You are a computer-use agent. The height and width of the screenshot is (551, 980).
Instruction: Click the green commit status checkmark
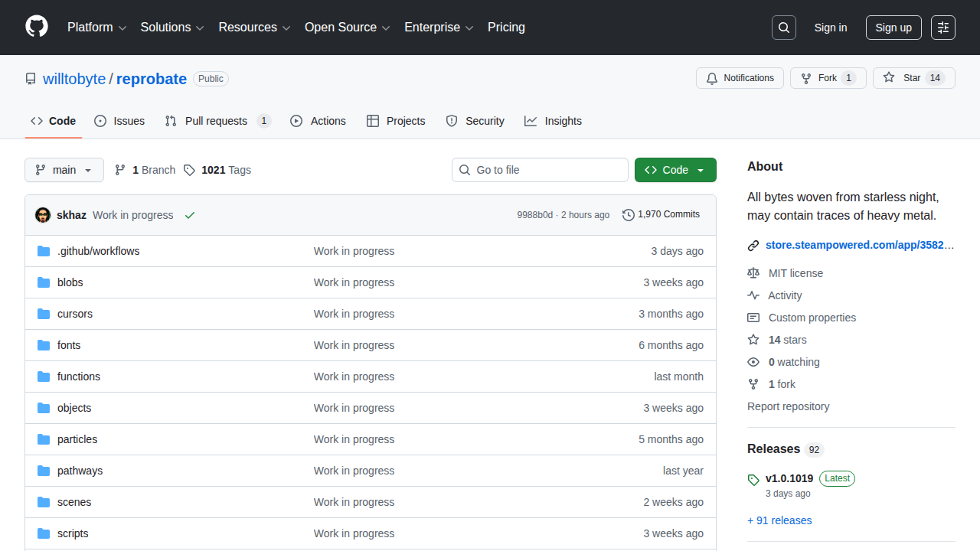point(190,215)
